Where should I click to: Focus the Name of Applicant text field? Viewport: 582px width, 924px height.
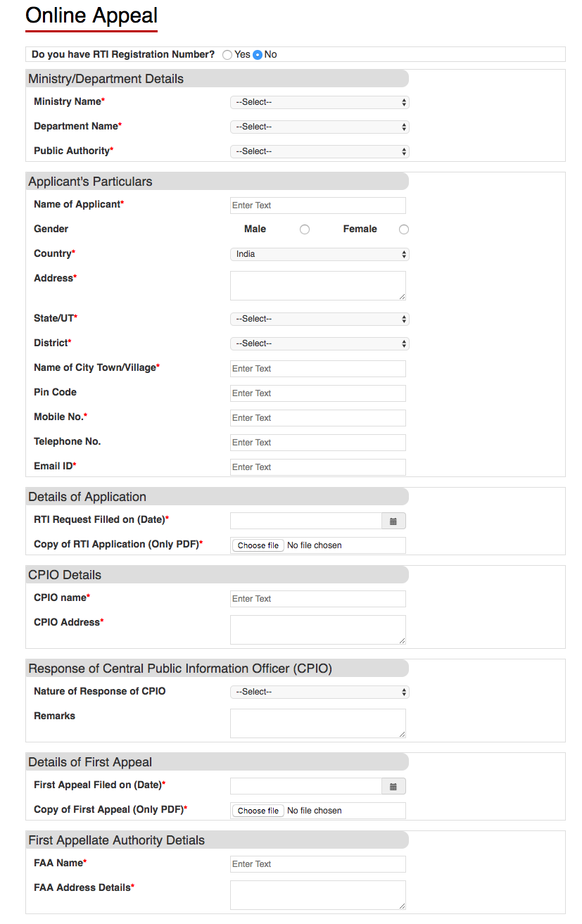[318, 205]
